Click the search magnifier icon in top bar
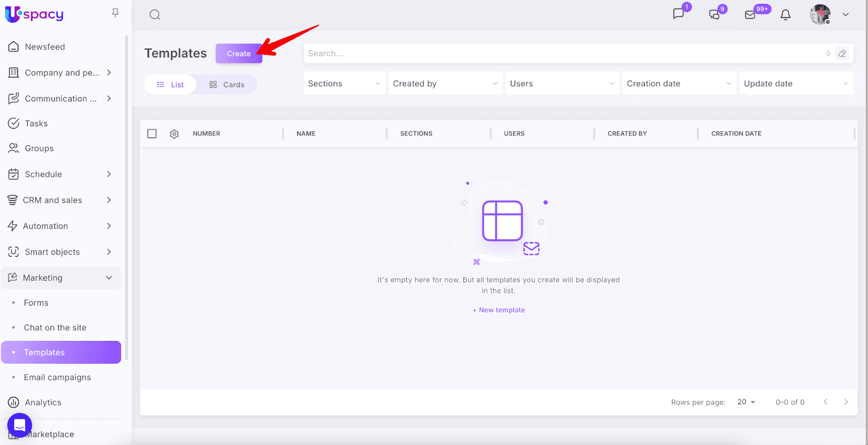 [x=155, y=15]
